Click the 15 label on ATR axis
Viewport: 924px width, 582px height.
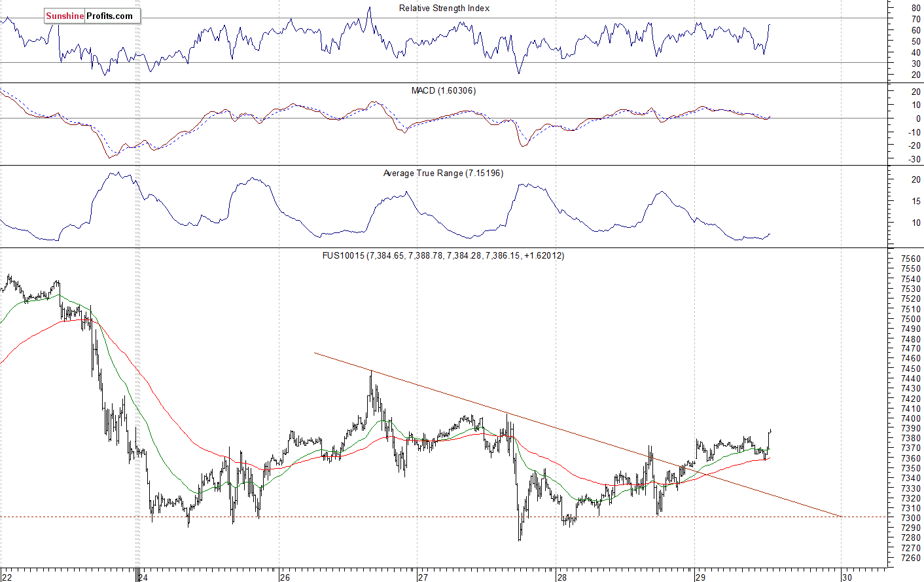[915, 201]
